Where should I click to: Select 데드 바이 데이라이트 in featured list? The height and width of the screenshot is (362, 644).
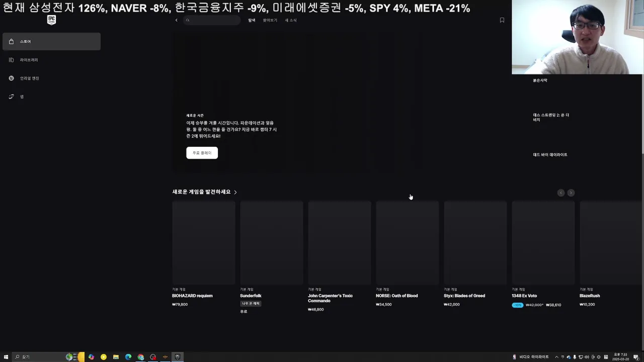pos(550,155)
